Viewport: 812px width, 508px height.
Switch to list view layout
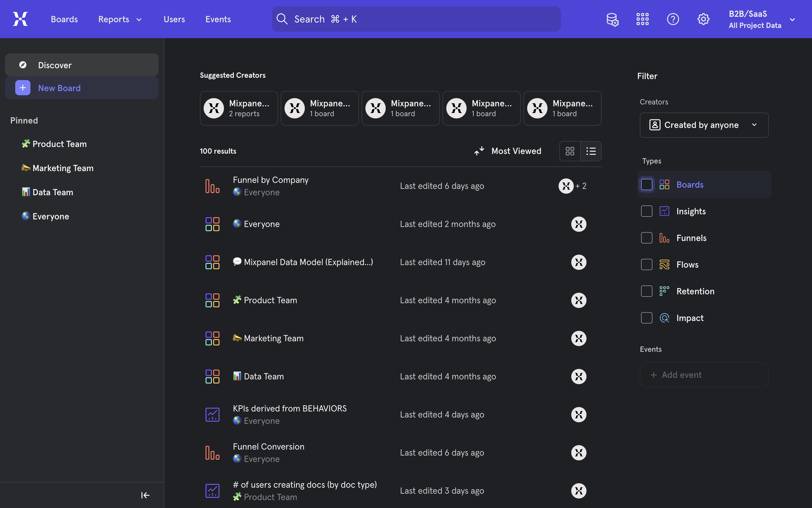point(591,151)
